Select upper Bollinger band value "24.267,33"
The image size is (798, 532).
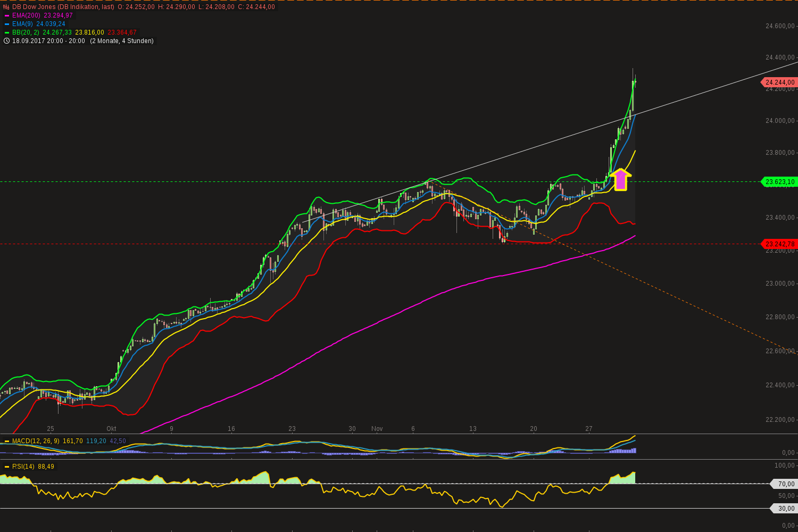coord(57,32)
